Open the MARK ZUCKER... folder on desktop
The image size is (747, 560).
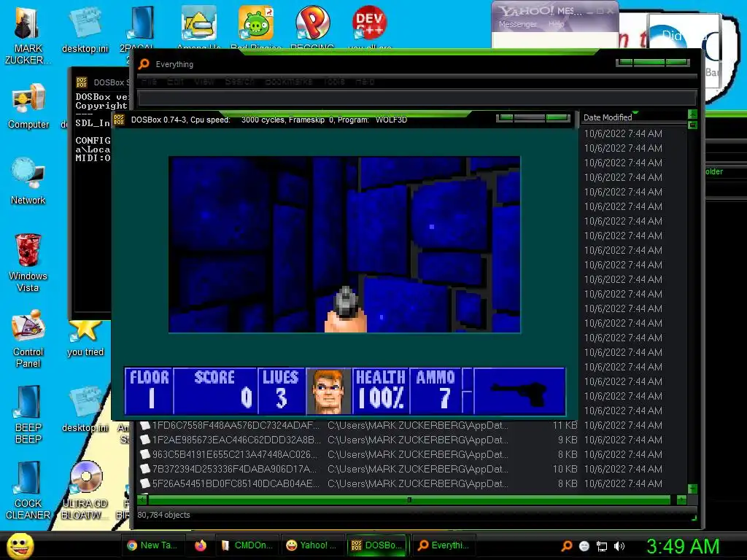tap(27, 36)
